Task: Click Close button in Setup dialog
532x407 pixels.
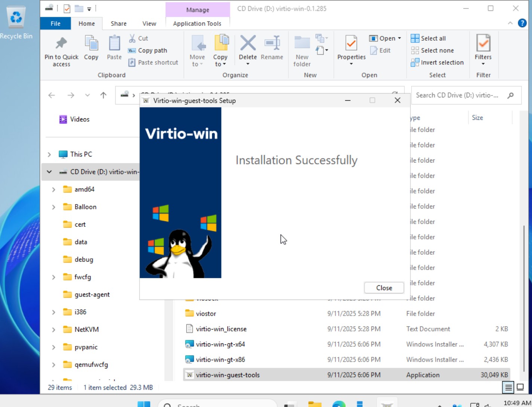Action: [384, 288]
